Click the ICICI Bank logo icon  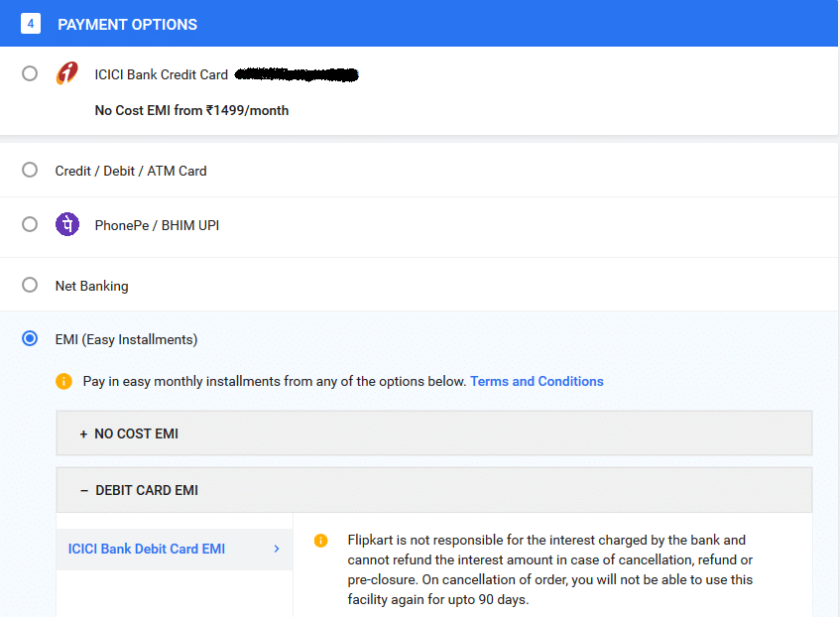(67, 73)
